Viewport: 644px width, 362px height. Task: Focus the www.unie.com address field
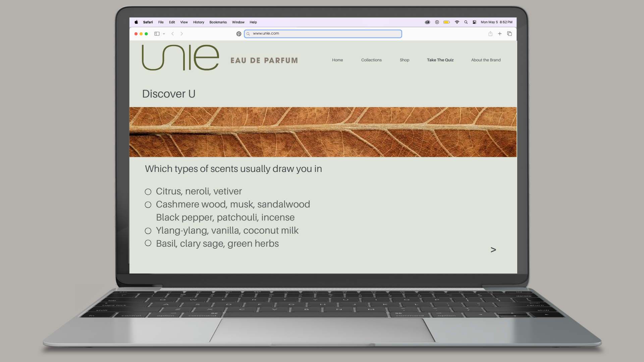pos(323,34)
